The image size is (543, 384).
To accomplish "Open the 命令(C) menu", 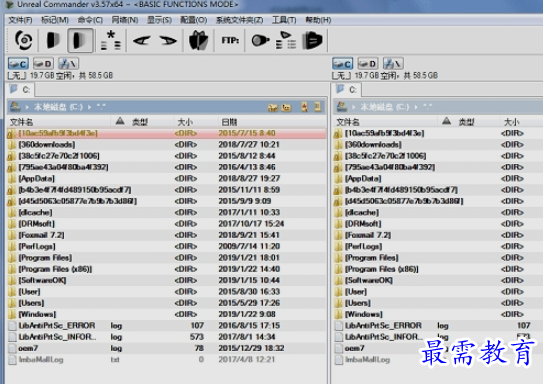I will [90, 20].
